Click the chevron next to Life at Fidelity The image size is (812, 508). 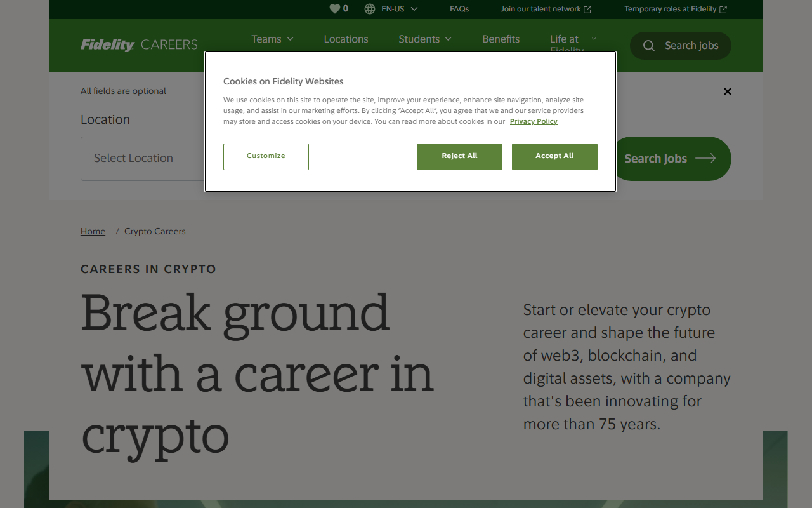pos(594,39)
